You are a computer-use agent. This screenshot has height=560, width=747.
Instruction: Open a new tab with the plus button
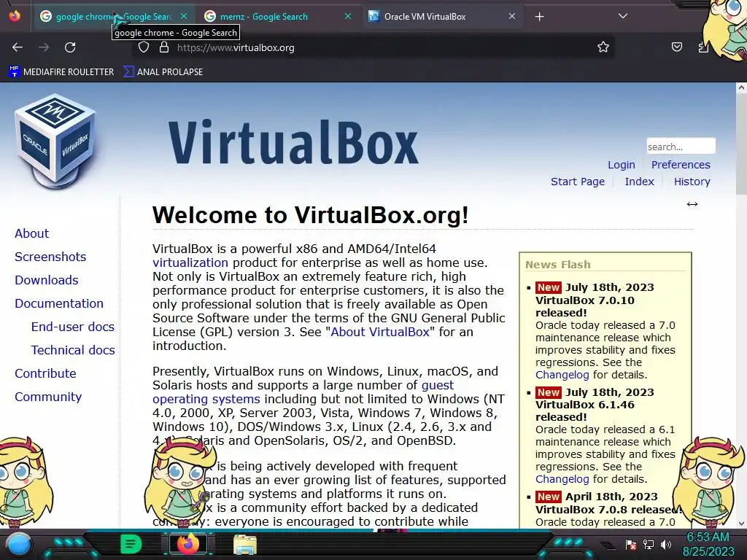pos(539,17)
